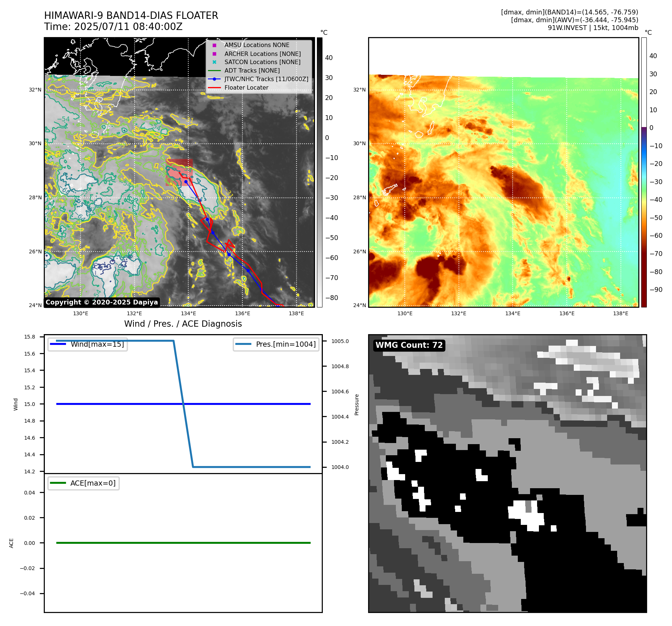Click the red Floater Locater legend line
Screen dimensions: 672x626
point(214,88)
